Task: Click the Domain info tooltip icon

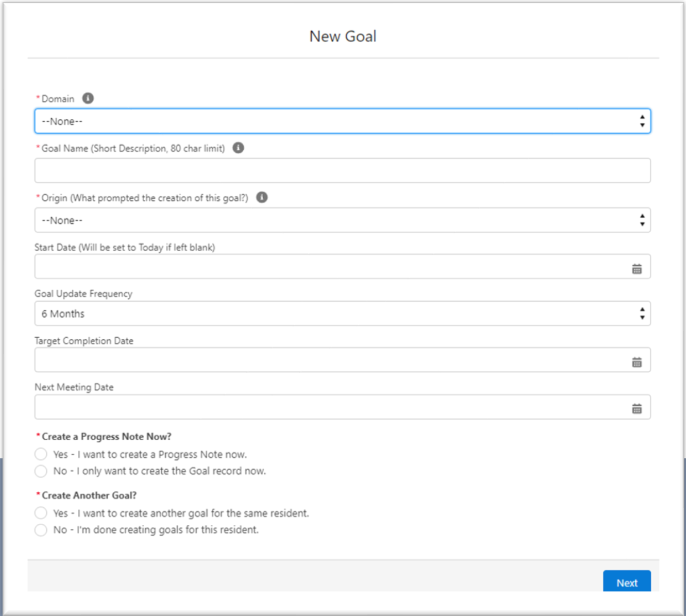Action: click(x=88, y=98)
